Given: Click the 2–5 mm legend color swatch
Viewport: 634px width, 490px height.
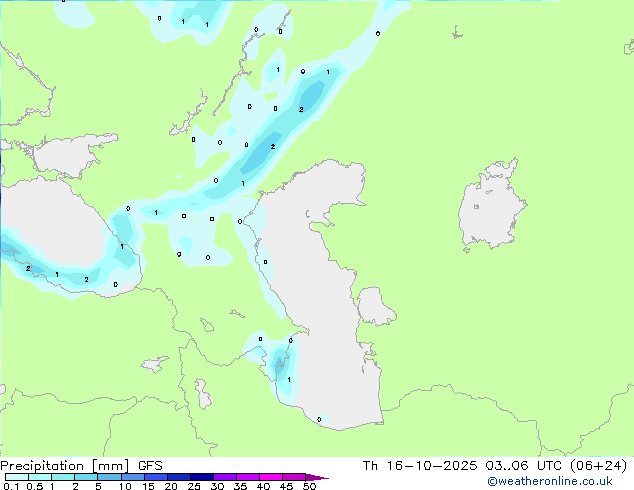Looking at the screenshot, I should pyautogui.click(x=86, y=477).
